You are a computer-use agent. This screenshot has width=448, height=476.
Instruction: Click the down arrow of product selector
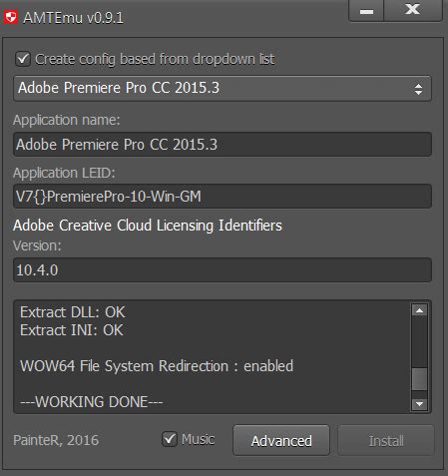click(x=418, y=93)
